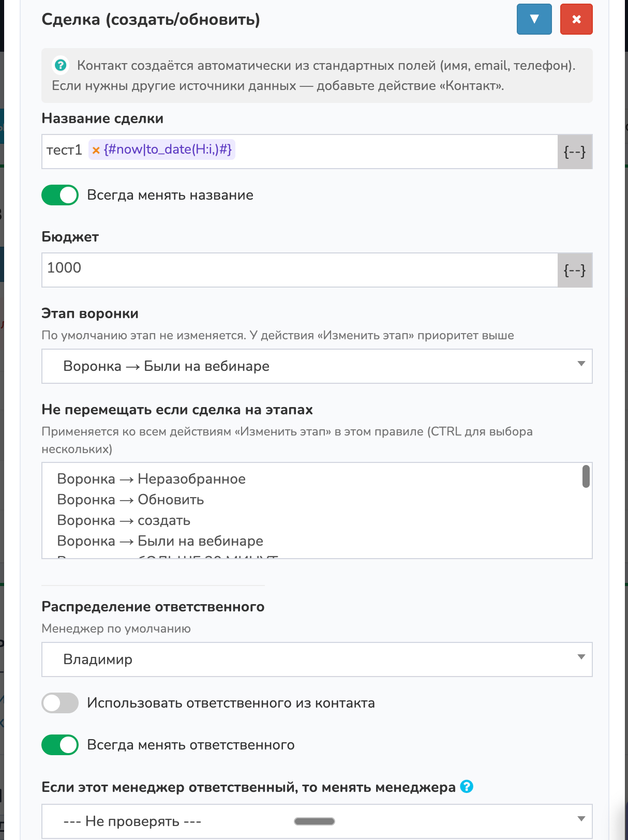Click into the deal name input field

click(x=393, y=152)
